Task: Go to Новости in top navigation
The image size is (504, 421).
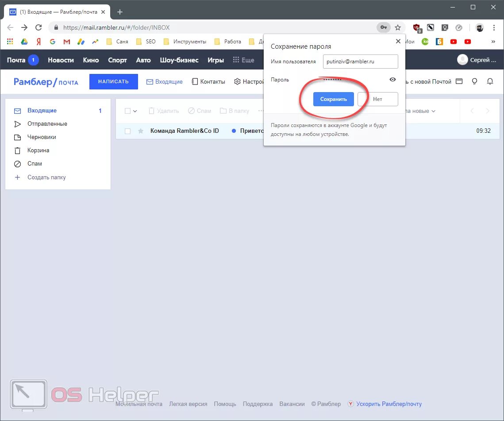Action: (x=61, y=60)
